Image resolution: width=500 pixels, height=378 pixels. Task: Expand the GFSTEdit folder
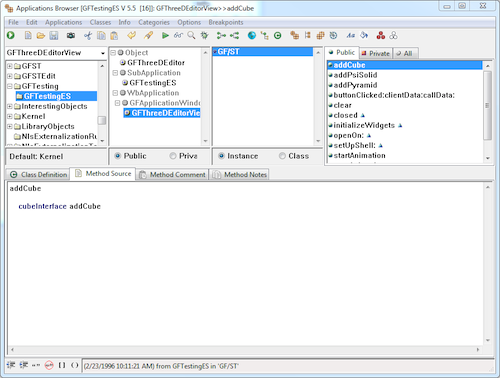tap(10, 76)
